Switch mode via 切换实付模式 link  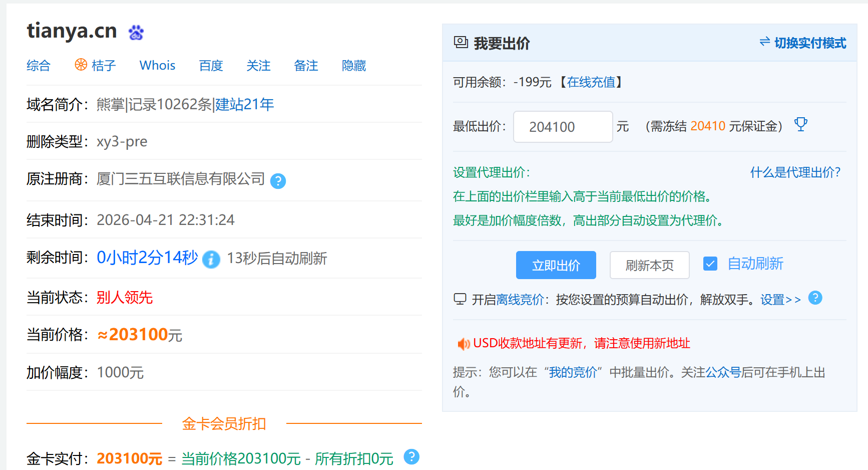[x=810, y=43]
